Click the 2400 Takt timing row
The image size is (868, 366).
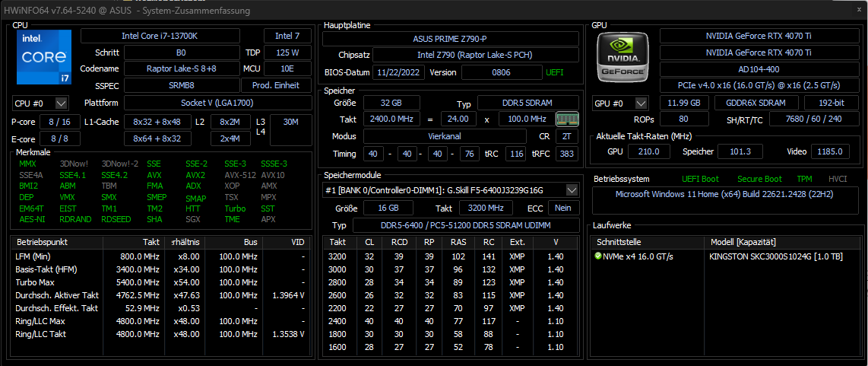(451, 322)
